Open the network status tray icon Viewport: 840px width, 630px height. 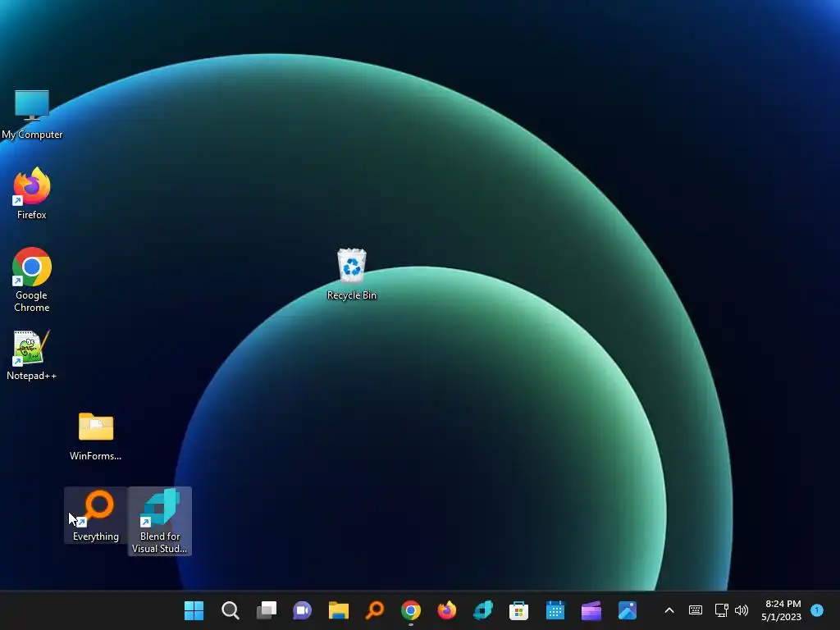point(722,610)
